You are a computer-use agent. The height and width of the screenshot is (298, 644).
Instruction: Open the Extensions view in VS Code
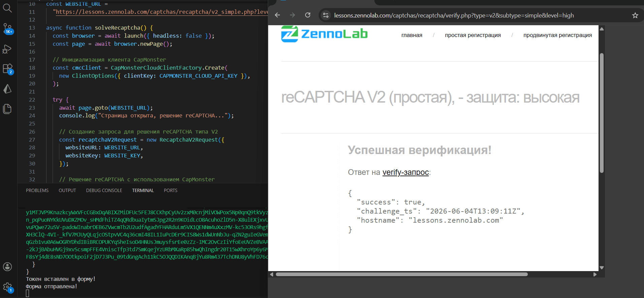tap(7, 69)
